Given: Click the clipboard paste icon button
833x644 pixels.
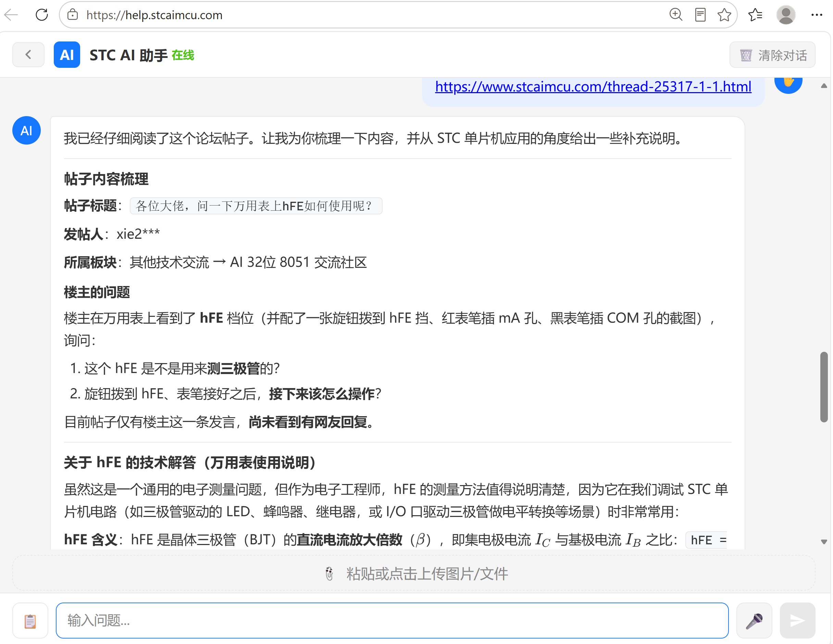Looking at the screenshot, I should (x=30, y=620).
